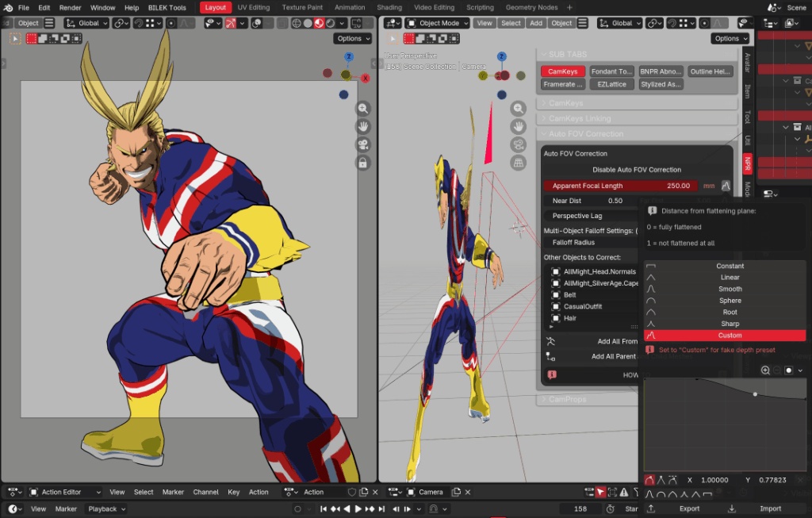Click the current frame field showing 158
Screen dimensions: 812x518
(x=580, y=508)
